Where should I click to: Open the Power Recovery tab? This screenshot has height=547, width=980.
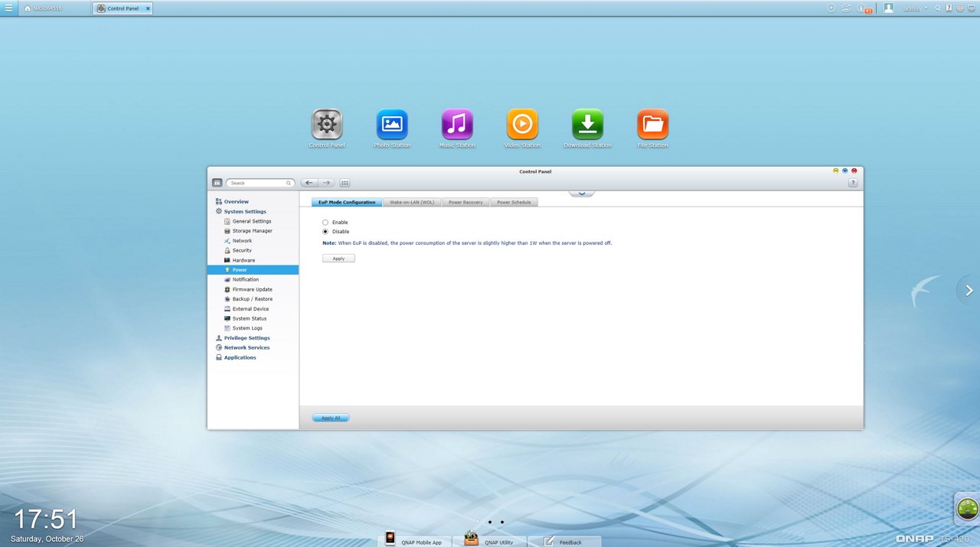pyautogui.click(x=465, y=203)
